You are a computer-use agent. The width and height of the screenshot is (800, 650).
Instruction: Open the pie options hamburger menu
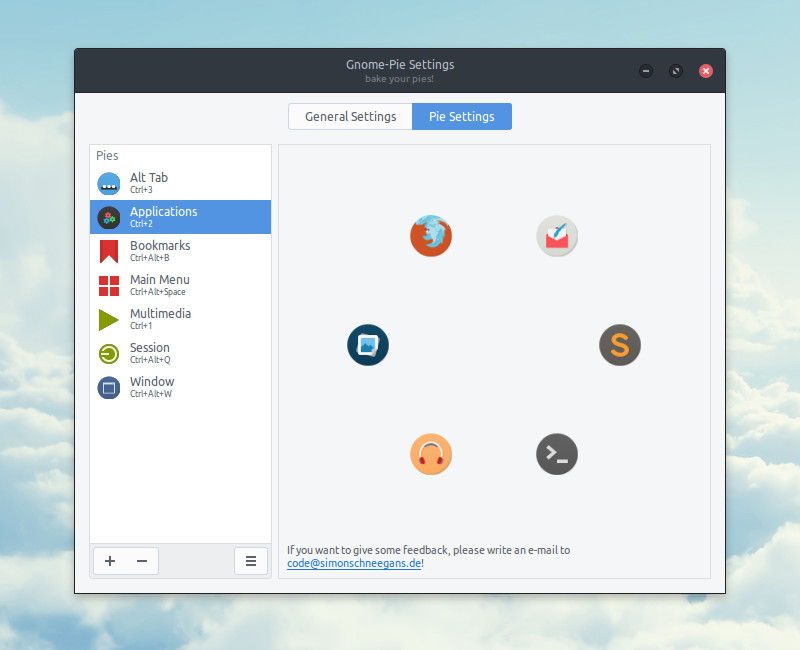[251, 561]
